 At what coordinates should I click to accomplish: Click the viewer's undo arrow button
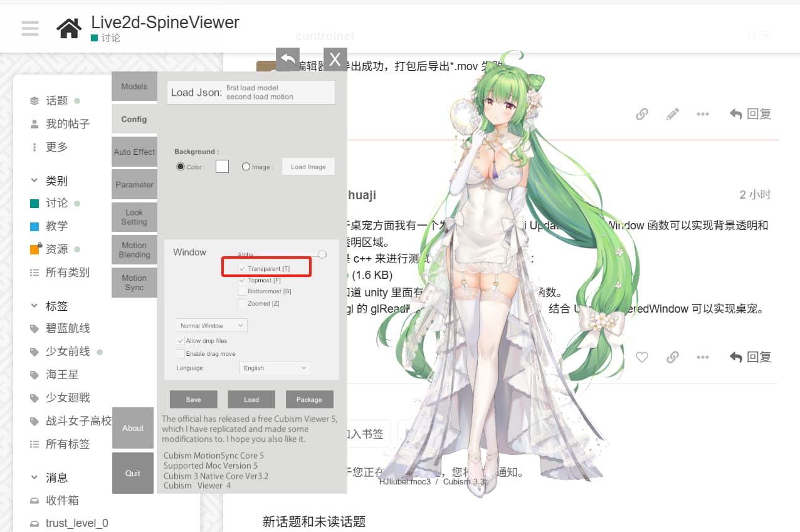(x=287, y=60)
